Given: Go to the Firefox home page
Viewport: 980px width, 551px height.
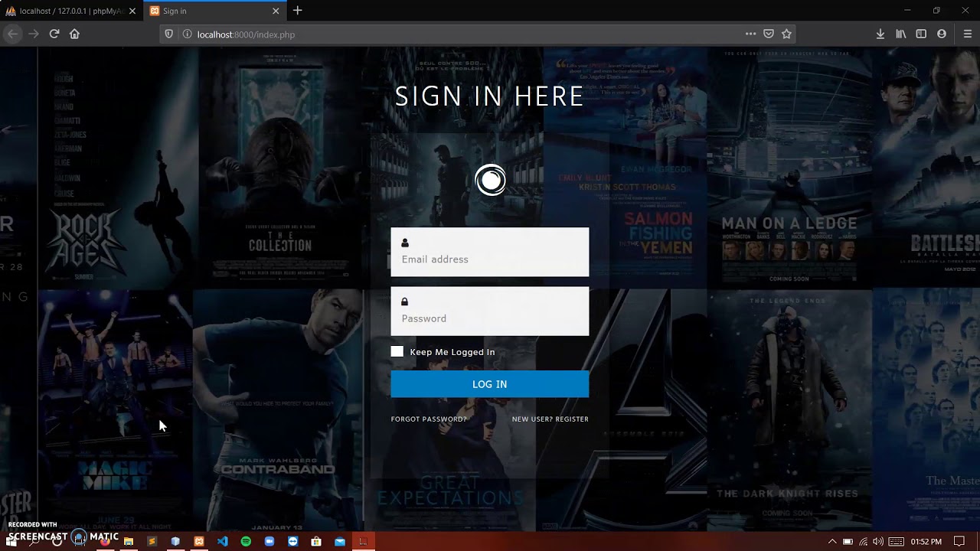Looking at the screenshot, I should pos(74,34).
